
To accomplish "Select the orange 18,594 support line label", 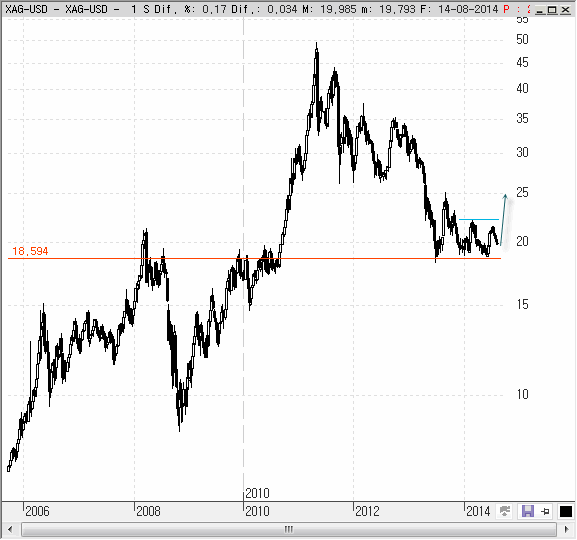I will [x=30, y=251].
